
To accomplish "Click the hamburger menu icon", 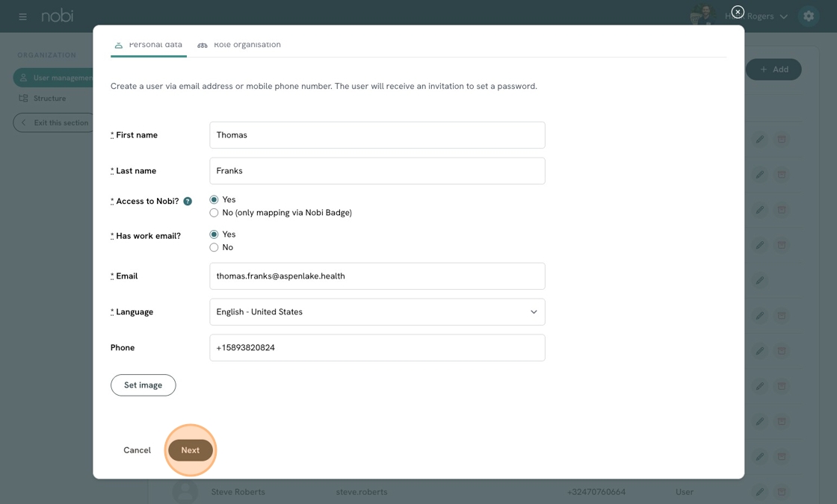I will point(22,16).
